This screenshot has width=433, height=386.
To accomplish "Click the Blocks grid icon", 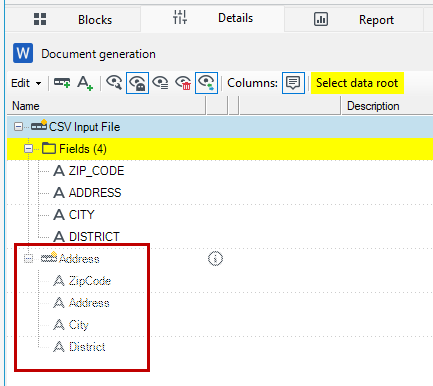I will 40,19.
